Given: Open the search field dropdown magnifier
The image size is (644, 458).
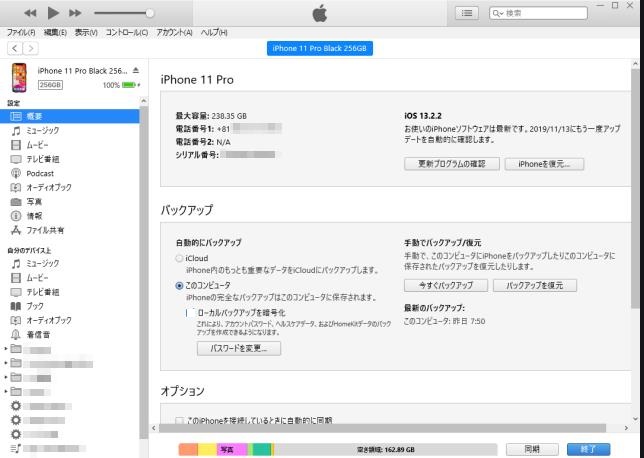Looking at the screenshot, I should (x=498, y=13).
